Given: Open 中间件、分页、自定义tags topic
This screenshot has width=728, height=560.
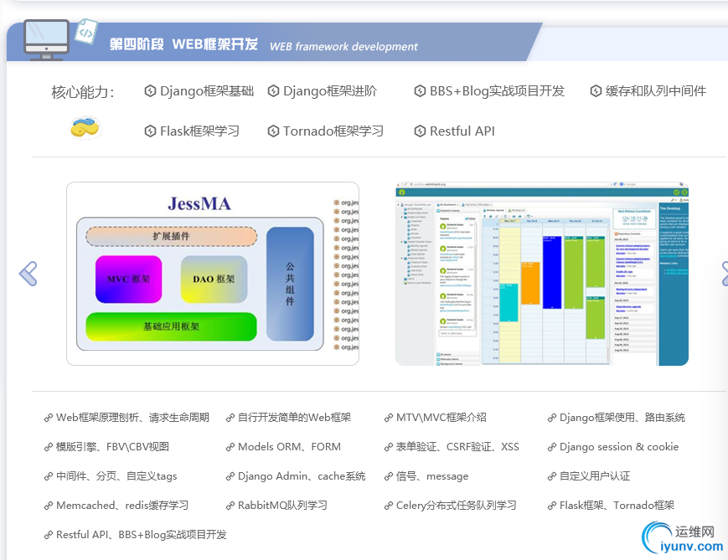Looking at the screenshot, I should 116,476.
